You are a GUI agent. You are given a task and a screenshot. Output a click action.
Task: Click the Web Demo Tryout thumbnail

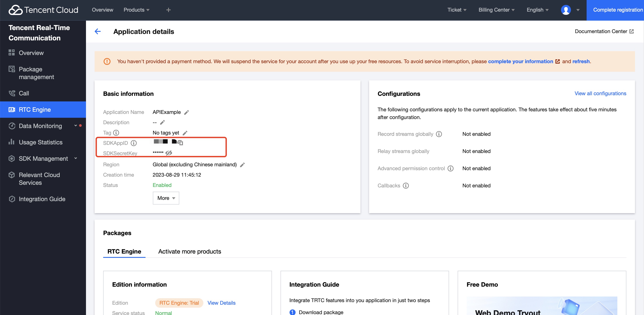(x=542, y=306)
